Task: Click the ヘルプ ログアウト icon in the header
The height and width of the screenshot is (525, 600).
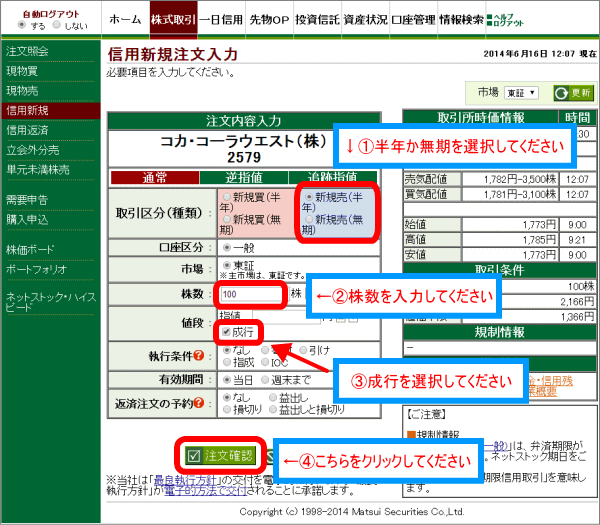Action: tap(505, 20)
